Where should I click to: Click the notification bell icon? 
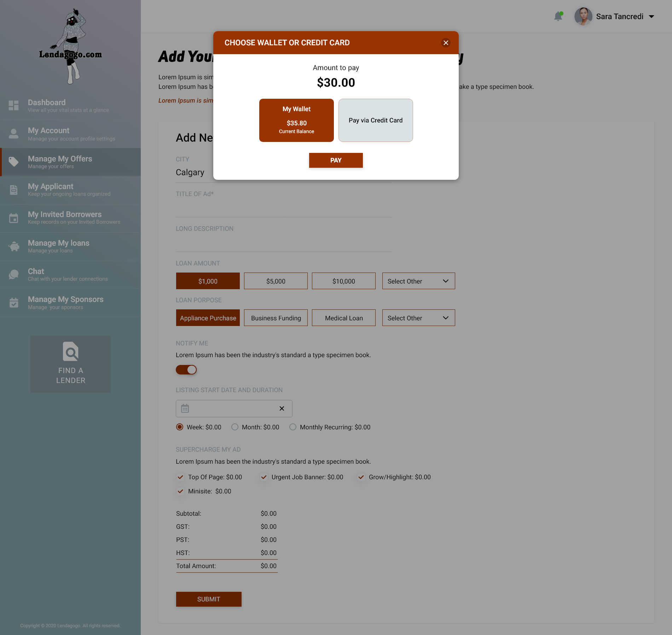click(x=558, y=16)
